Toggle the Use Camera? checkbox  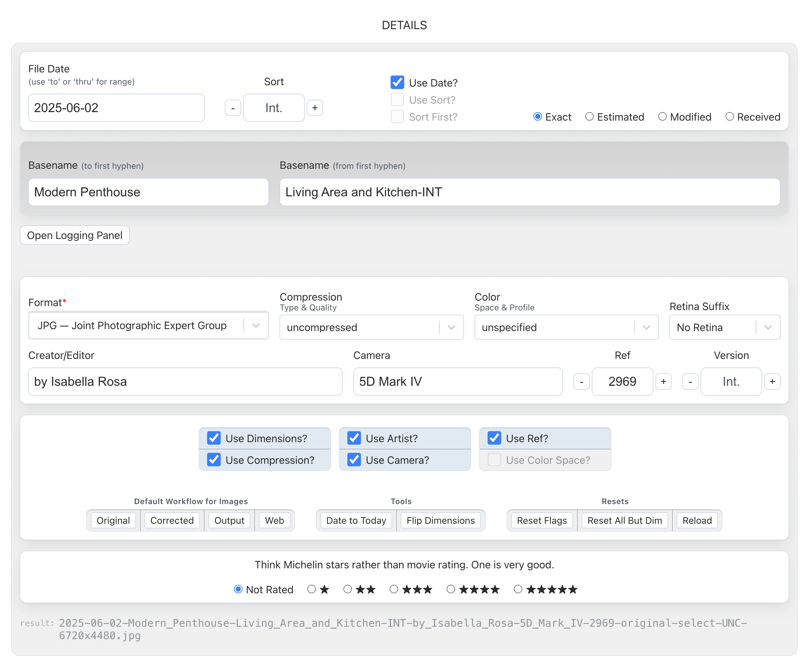354,460
